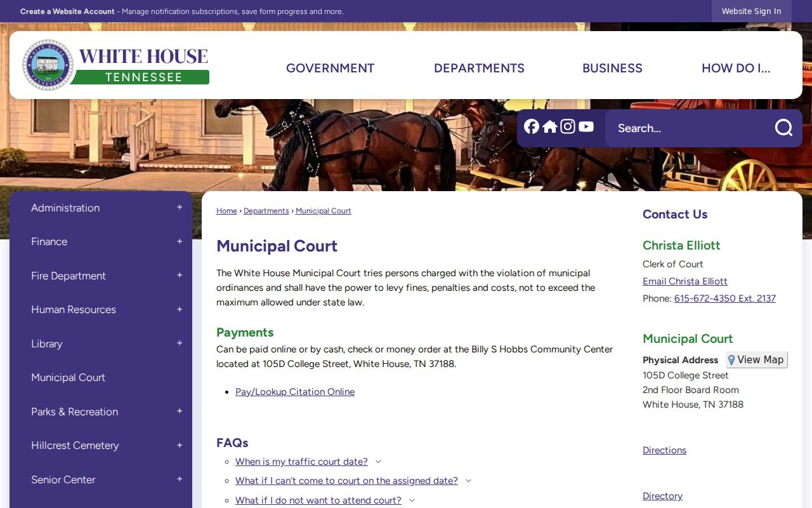Image resolution: width=812 pixels, height=508 pixels.
Task: Open the Pay/Lookup Citation Online link
Action: [x=295, y=392]
